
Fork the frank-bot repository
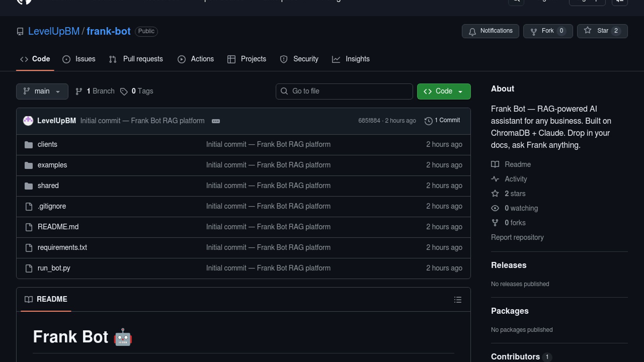click(x=547, y=31)
